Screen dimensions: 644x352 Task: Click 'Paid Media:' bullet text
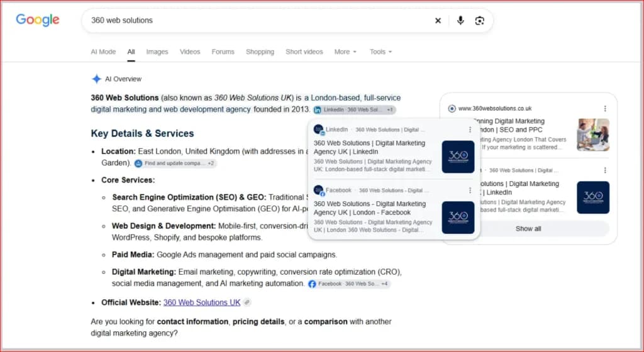pos(133,255)
